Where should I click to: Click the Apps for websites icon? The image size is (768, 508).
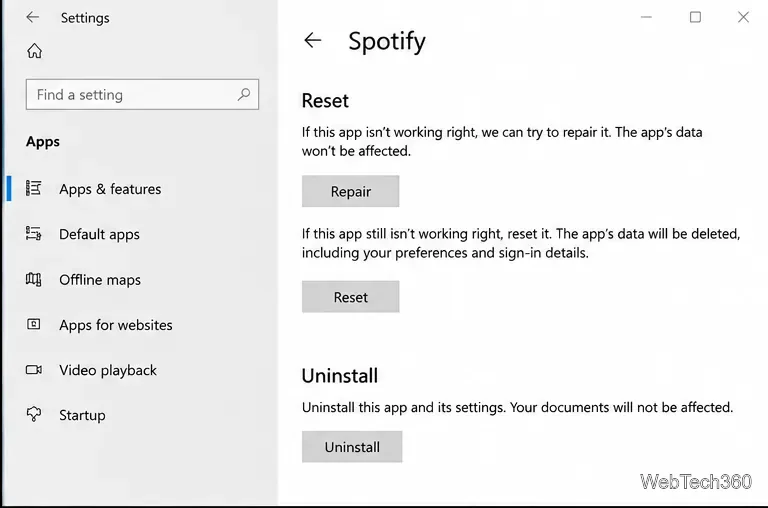tap(34, 324)
